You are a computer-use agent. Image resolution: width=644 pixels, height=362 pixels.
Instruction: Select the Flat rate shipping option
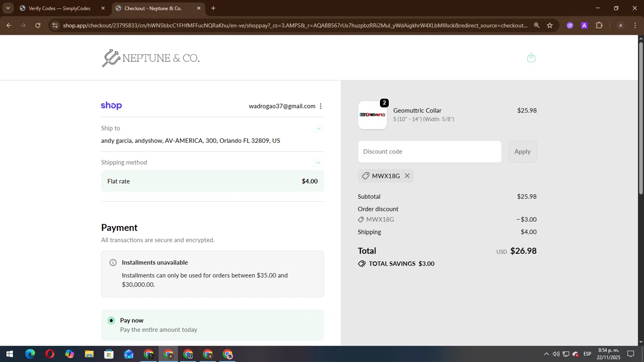[x=213, y=181]
